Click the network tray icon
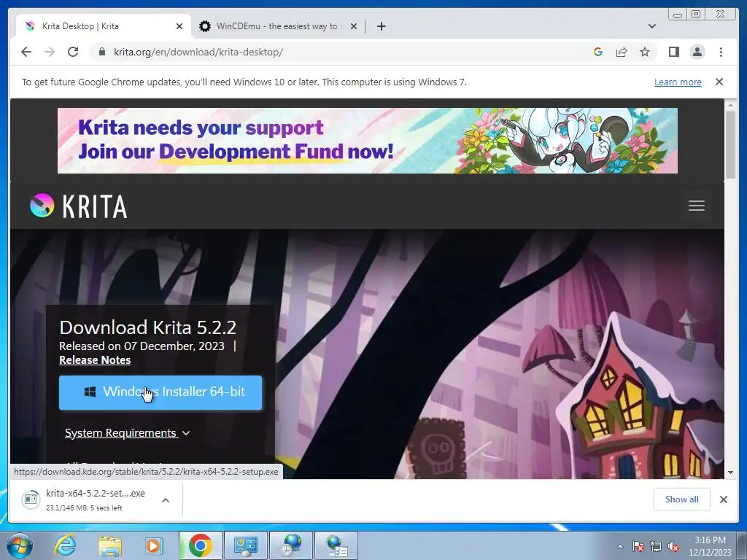This screenshot has width=747, height=560. (656, 546)
